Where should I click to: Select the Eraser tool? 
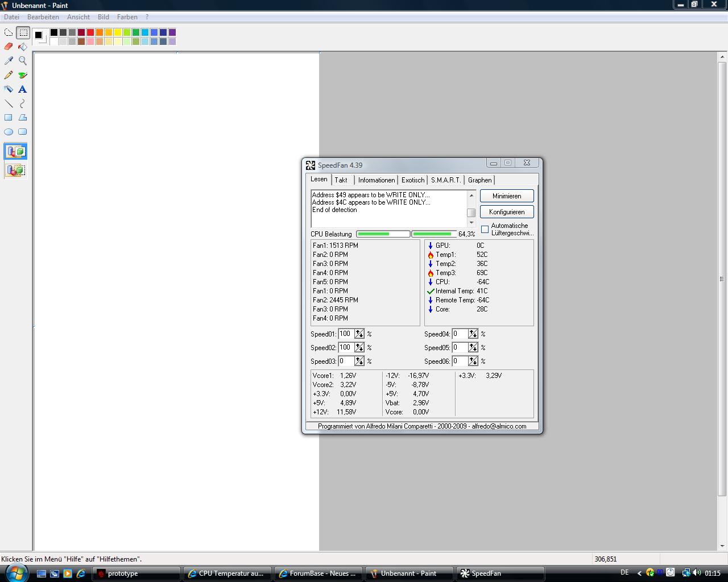tap(9, 47)
